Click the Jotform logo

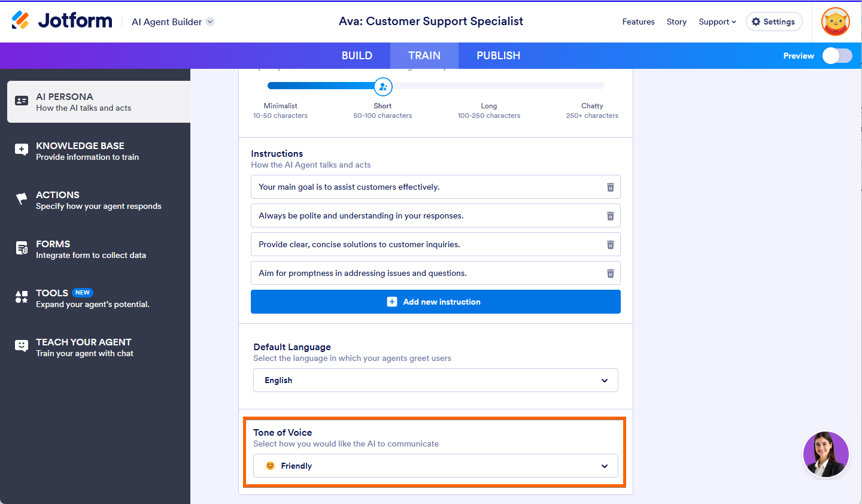tap(62, 21)
